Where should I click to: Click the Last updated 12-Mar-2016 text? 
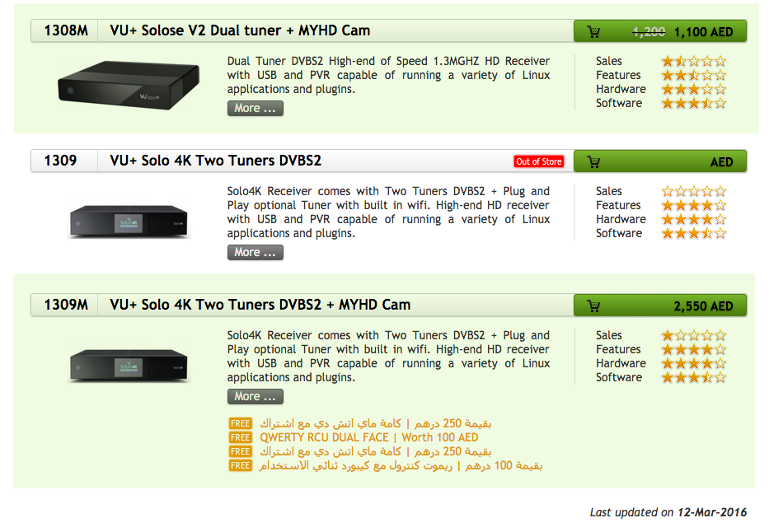[x=668, y=512]
